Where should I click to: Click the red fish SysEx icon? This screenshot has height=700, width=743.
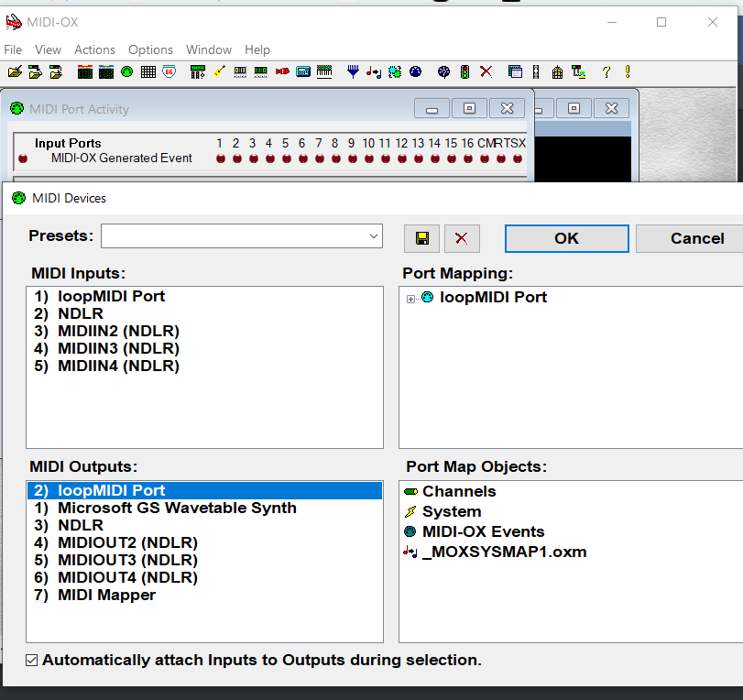282,72
